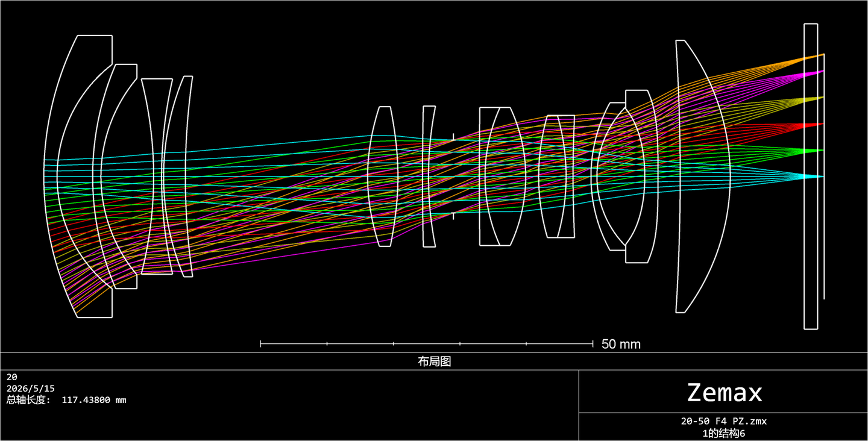Screen dimensions: 868x441
Task: Click the tall cover glass plate near the image plane
Action: click(x=811, y=177)
